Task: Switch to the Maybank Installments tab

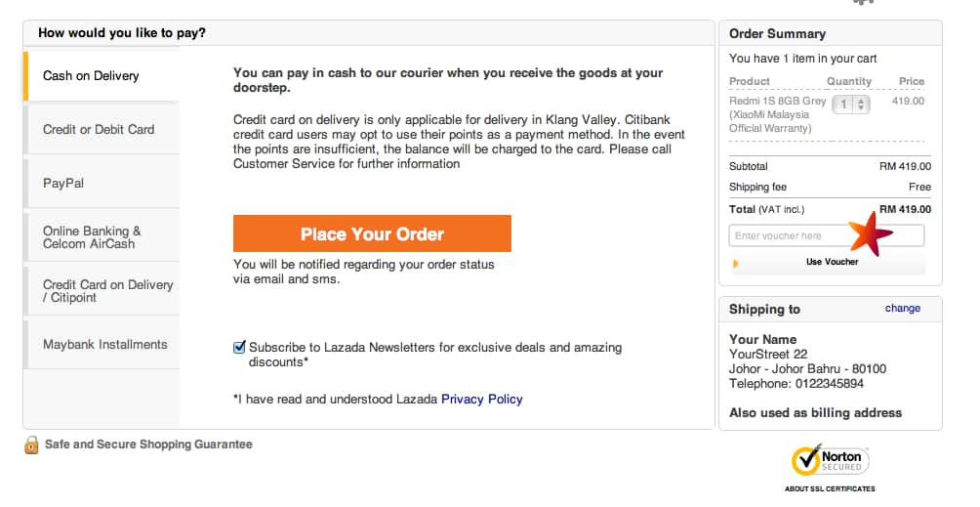Action: (x=104, y=344)
